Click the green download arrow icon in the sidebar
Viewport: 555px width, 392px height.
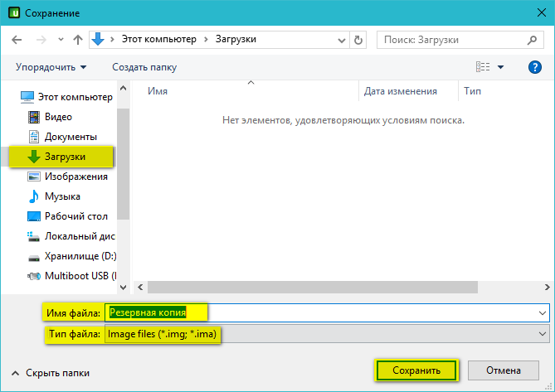click(x=34, y=157)
